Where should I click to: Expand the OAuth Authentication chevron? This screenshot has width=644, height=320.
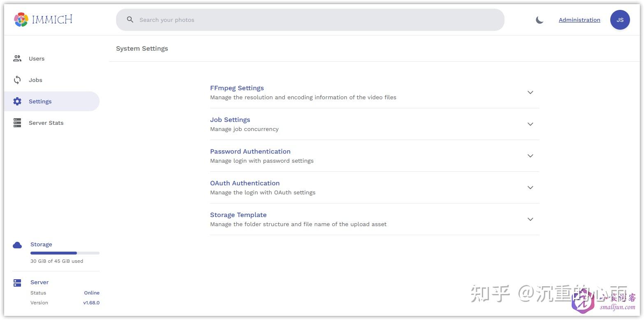pos(530,188)
